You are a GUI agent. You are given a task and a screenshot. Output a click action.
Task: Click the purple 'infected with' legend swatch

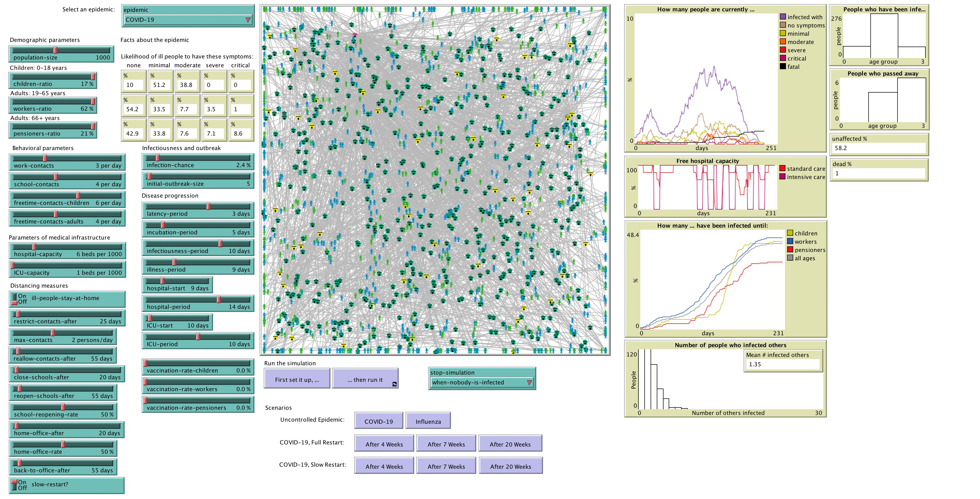coord(782,17)
